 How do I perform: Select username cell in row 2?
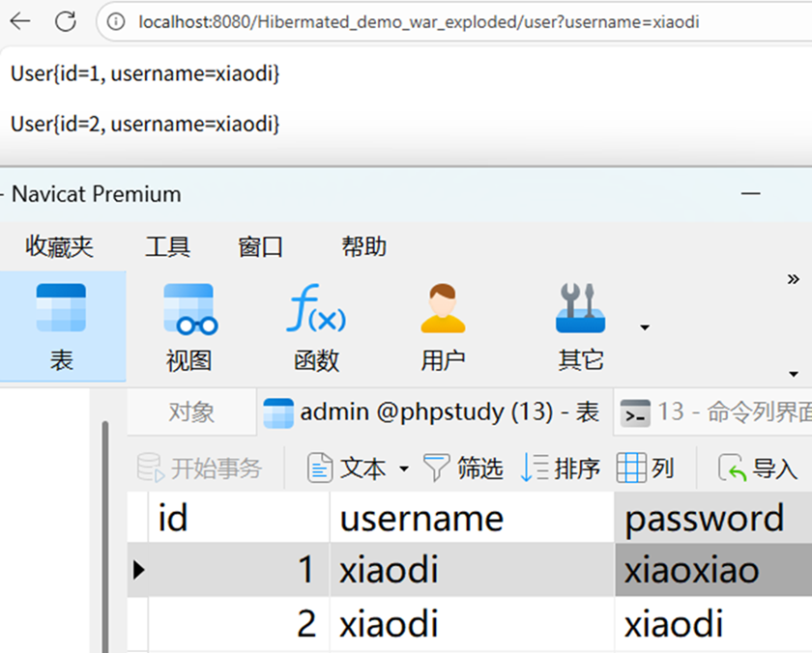[x=472, y=623]
